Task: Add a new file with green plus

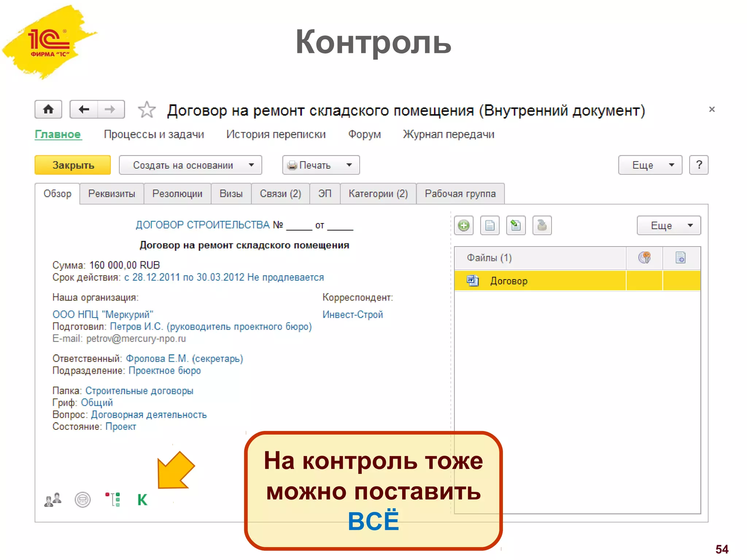Action: [x=464, y=226]
